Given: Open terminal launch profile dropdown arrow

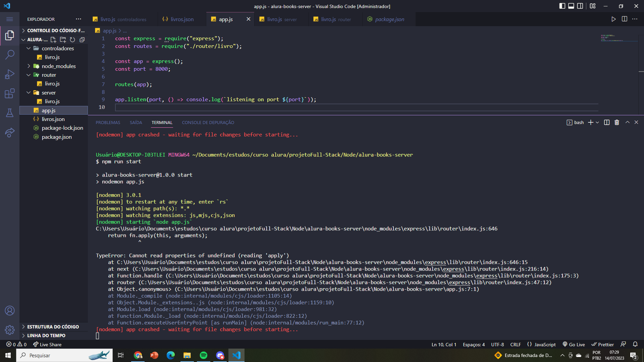Looking at the screenshot, I should point(597,122).
